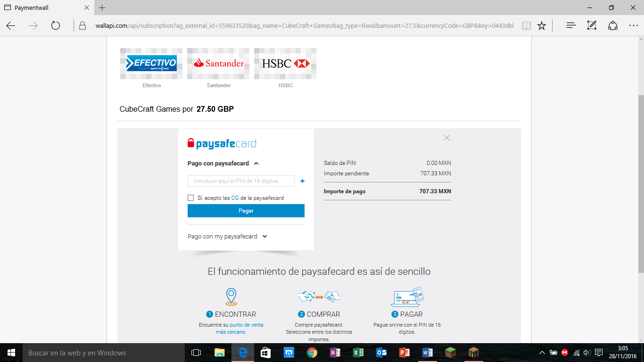The width and height of the screenshot is (644, 362).
Task: Click the paysafecard logo
Action: point(222,144)
